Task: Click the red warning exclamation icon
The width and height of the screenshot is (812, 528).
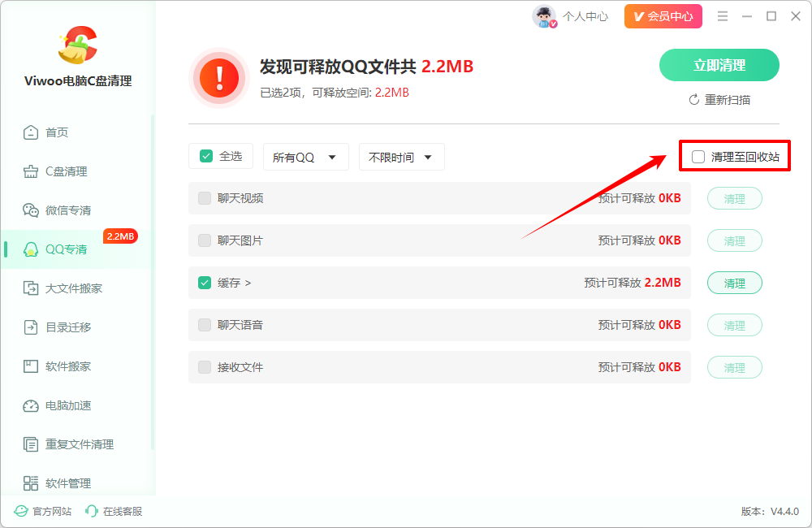Action: [219, 78]
